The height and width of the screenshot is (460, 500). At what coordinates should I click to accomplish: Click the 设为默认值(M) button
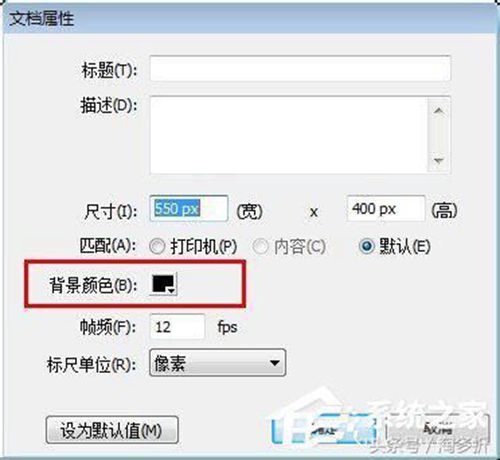coord(112,430)
